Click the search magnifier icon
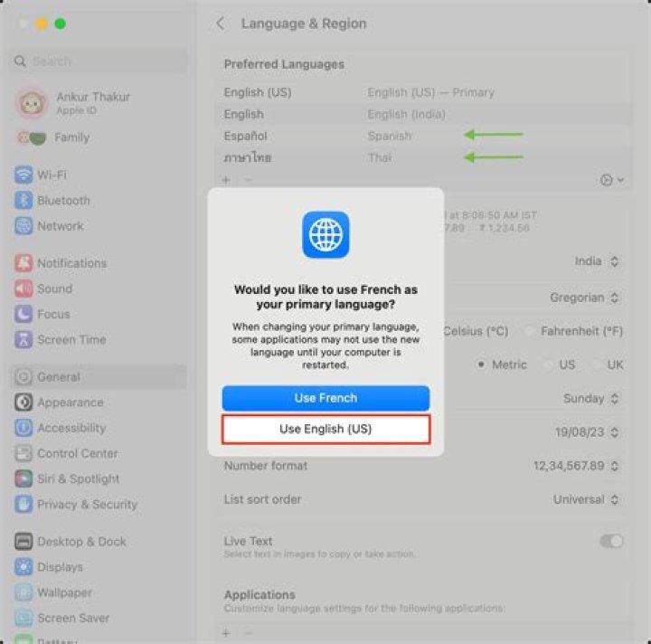 click(20, 62)
